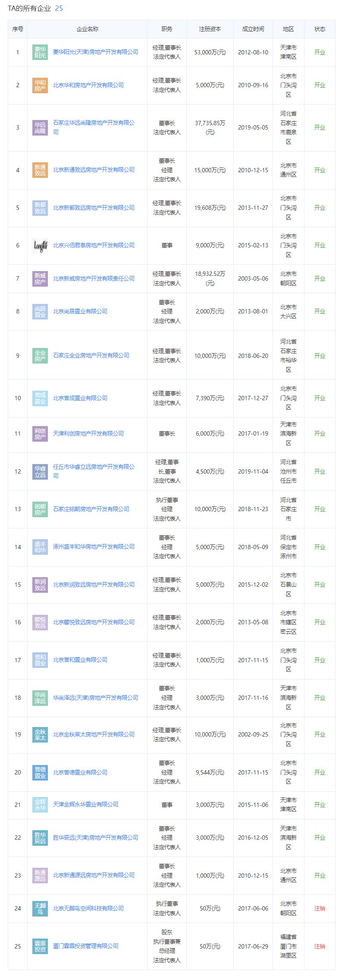This screenshot has width=345, height=980.
Task: Click the 尚居置业 logo icon
Action: 40,312
